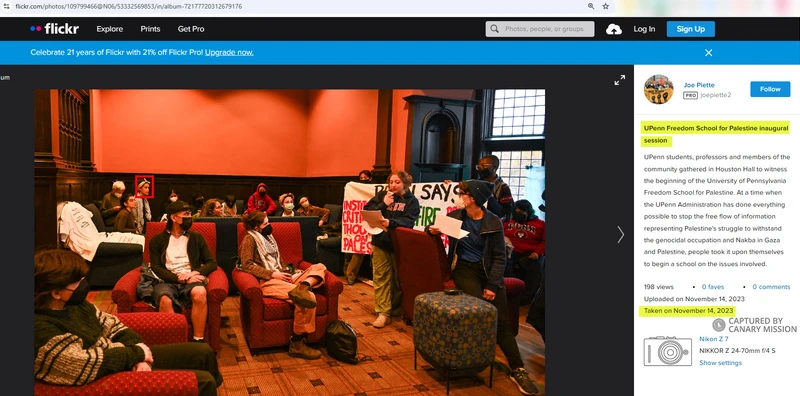Click the Nikon camera illustration icon
Image resolution: width=800 pixels, height=396 pixels.
668,351
